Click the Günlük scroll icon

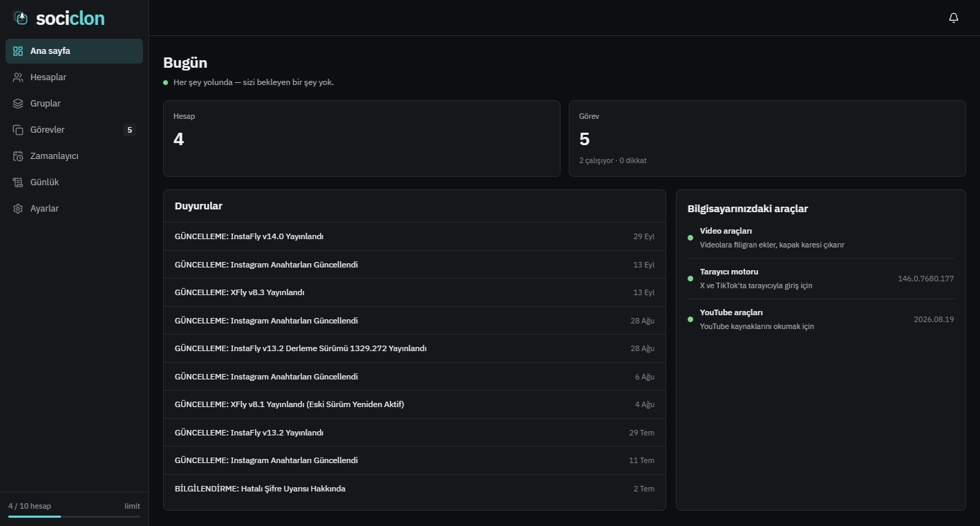[18, 182]
